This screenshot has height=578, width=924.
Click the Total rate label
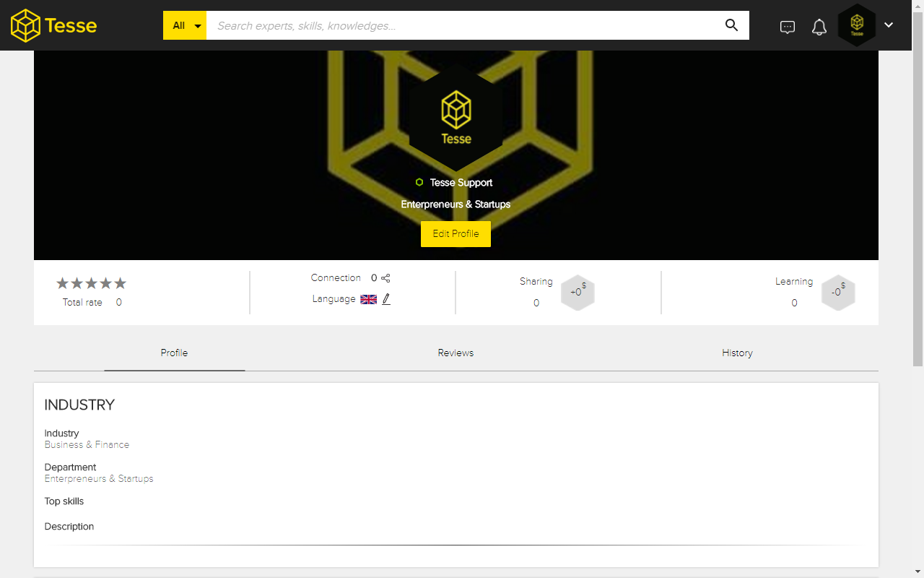point(82,303)
